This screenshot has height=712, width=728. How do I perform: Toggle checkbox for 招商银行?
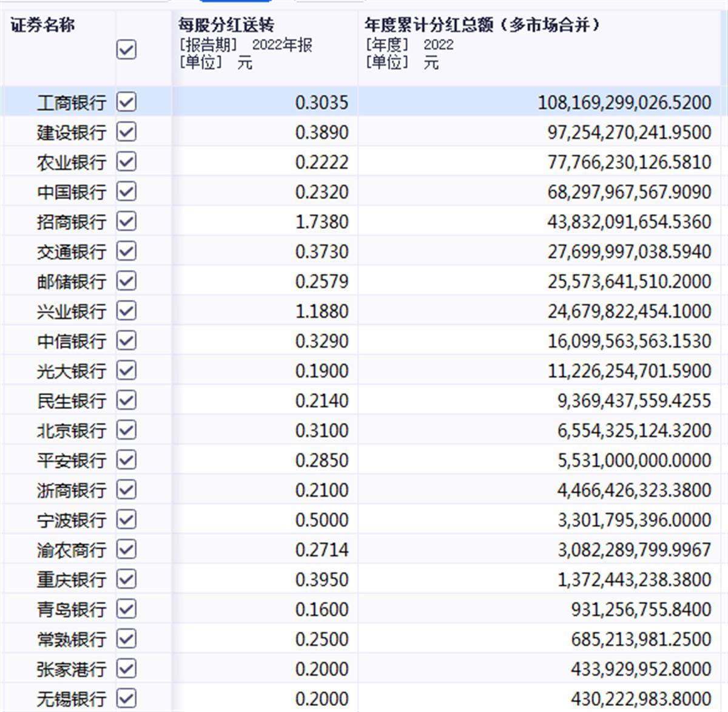pos(126,222)
